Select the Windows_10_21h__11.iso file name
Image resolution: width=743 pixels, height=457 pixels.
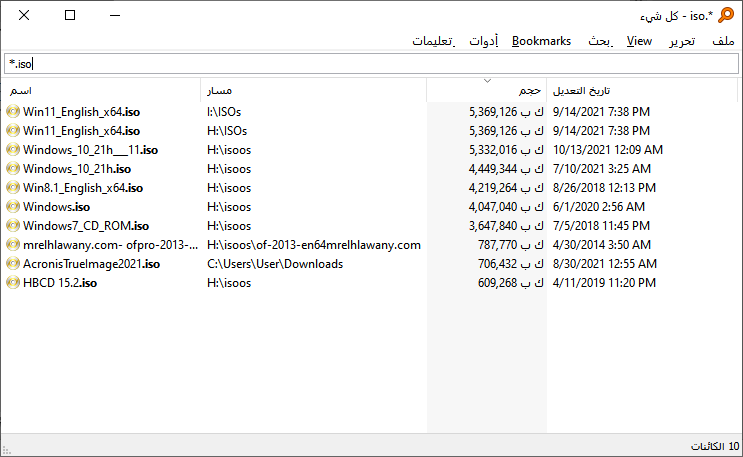91,150
